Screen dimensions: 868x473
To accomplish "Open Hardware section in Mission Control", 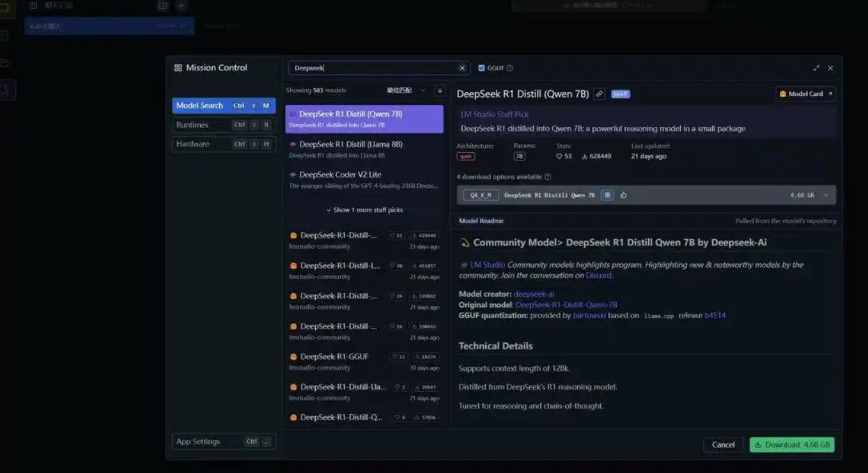I will pyautogui.click(x=224, y=144).
